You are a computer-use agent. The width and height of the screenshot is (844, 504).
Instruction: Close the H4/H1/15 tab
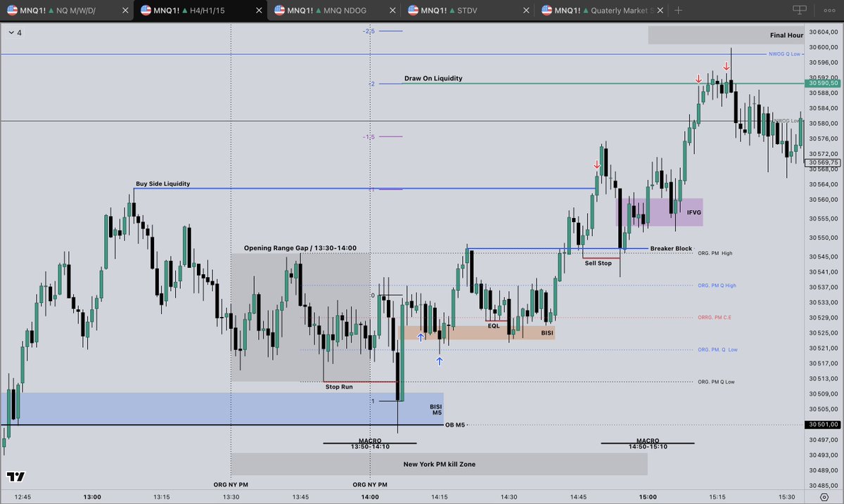point(258,11)
